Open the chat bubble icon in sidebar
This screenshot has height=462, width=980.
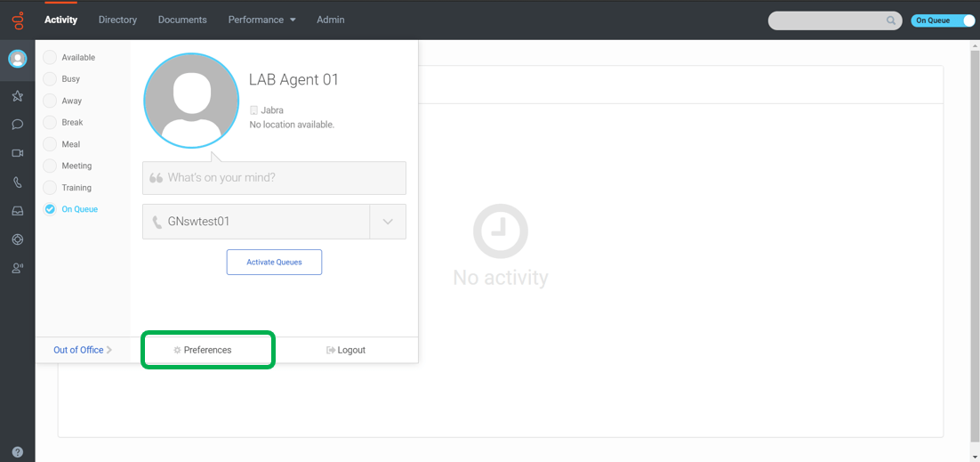click(x=17, y=125)
